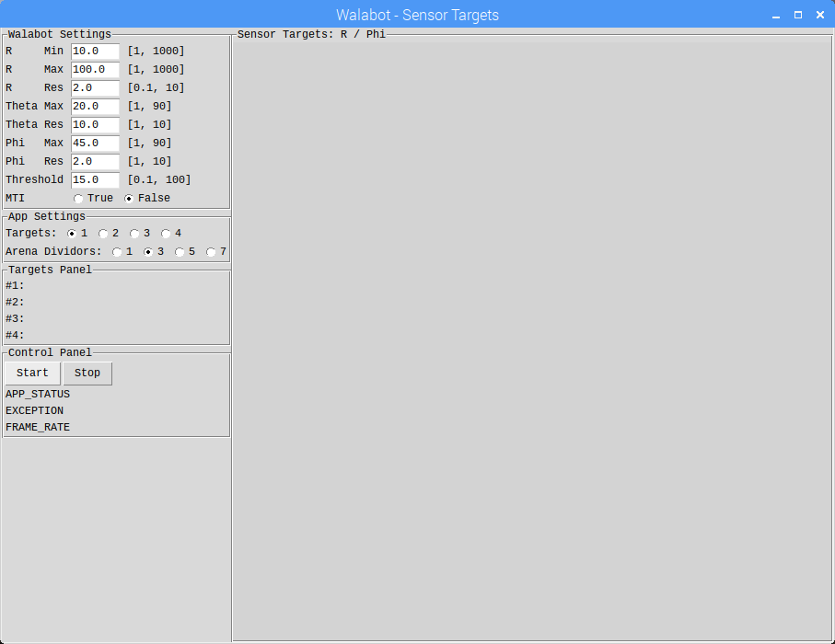Click the EXCEPTION label
Viewport: 835px width, 644px height.
tap(35, 411)
